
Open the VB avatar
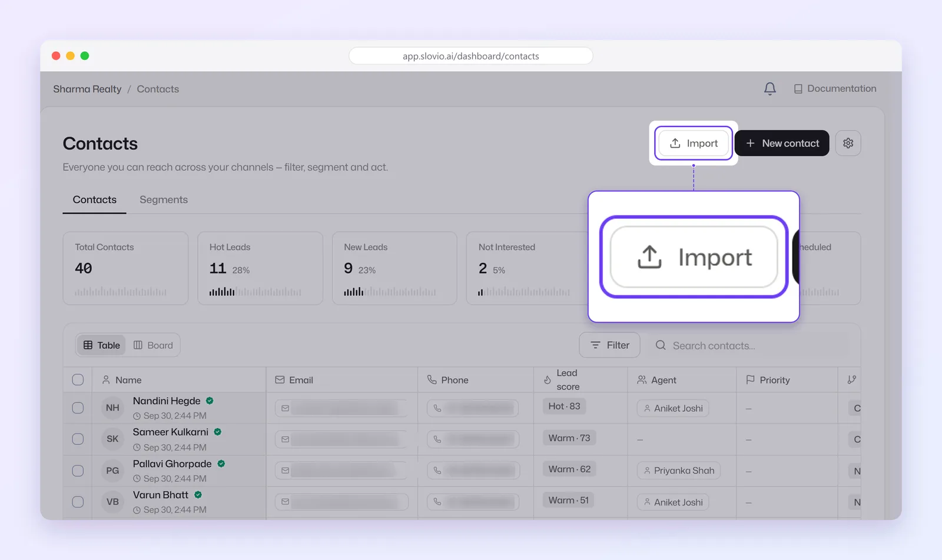[112, 502]
